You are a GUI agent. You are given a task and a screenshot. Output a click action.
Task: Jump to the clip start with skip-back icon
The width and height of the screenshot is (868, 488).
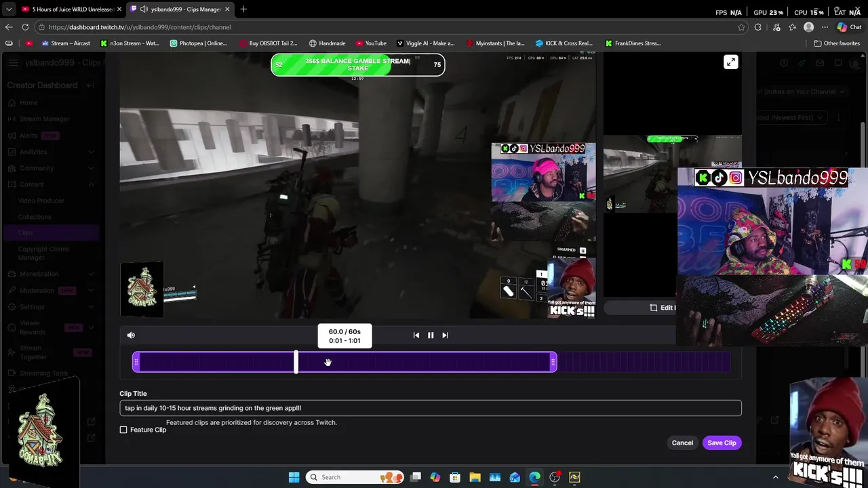point(416,335)
